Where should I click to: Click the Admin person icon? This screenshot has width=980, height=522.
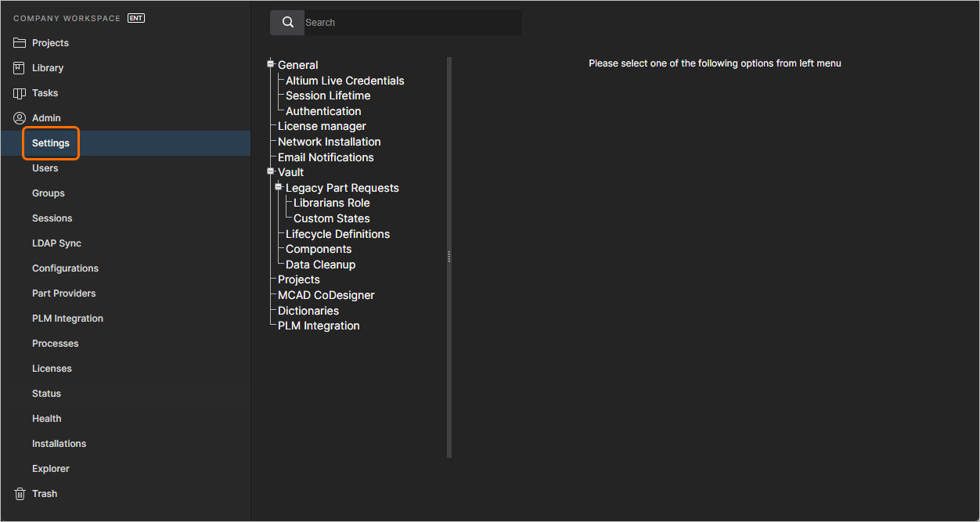coord(20,117)
